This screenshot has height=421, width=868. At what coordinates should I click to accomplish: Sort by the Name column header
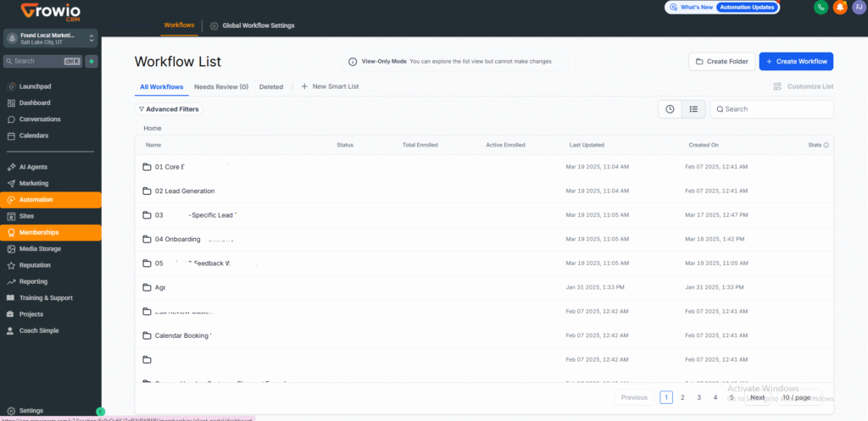(153, 145)
